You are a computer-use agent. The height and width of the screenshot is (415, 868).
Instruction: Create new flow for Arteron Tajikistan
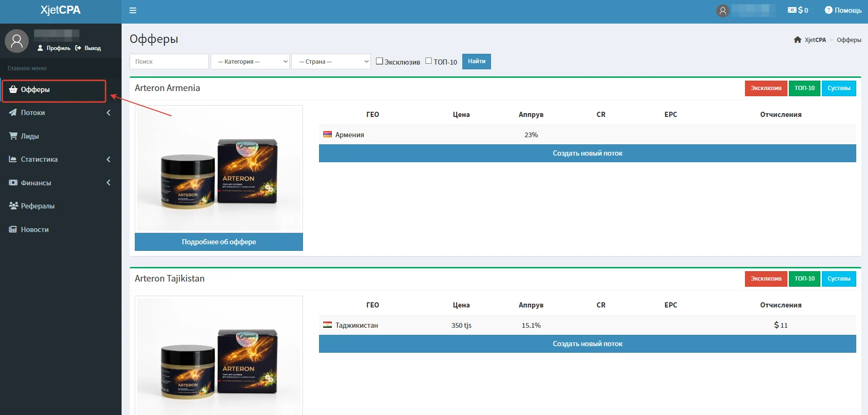pyautogui.click(x=588, y=344)
